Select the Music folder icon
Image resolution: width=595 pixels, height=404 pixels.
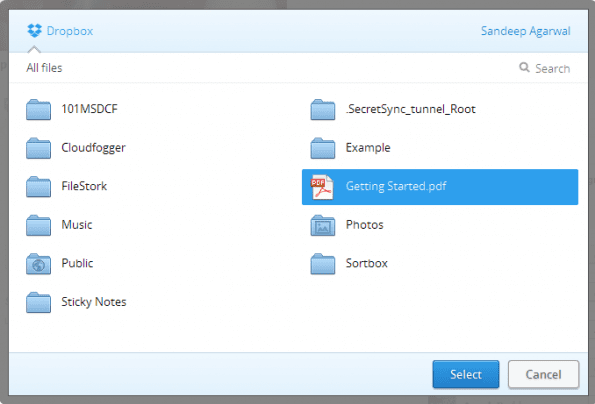point(38,225)
